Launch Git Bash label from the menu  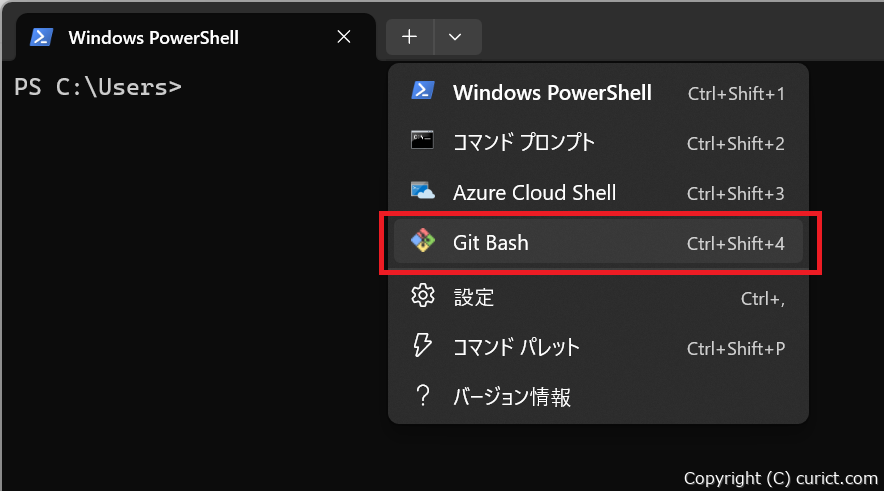coord(491,243)
